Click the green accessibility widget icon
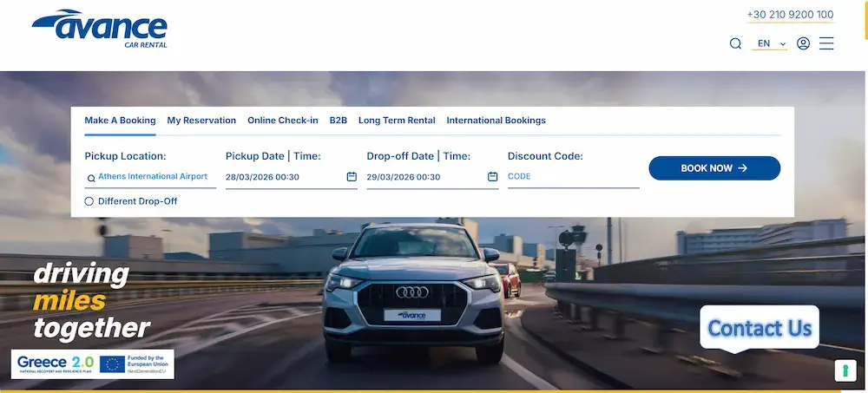 click(845, 370)
